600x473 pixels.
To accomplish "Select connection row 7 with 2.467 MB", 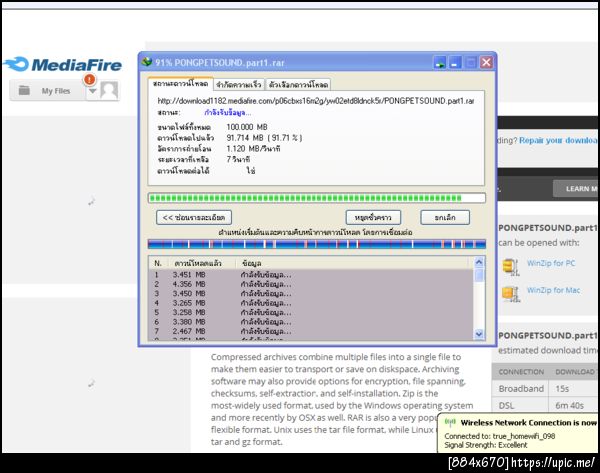I will pyautogui.click(x=311, y=331).
